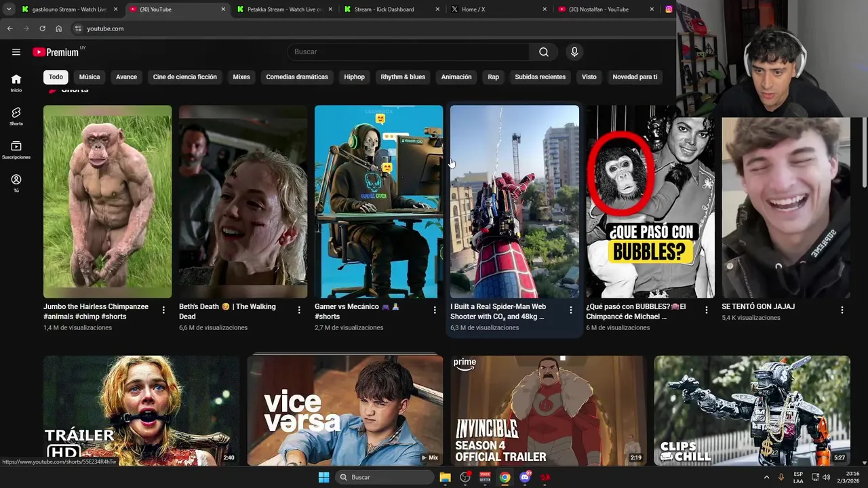Open the Spider-Man web shooter thumbnail
This screenshot has height=488, width=868.
coord(515,201)
